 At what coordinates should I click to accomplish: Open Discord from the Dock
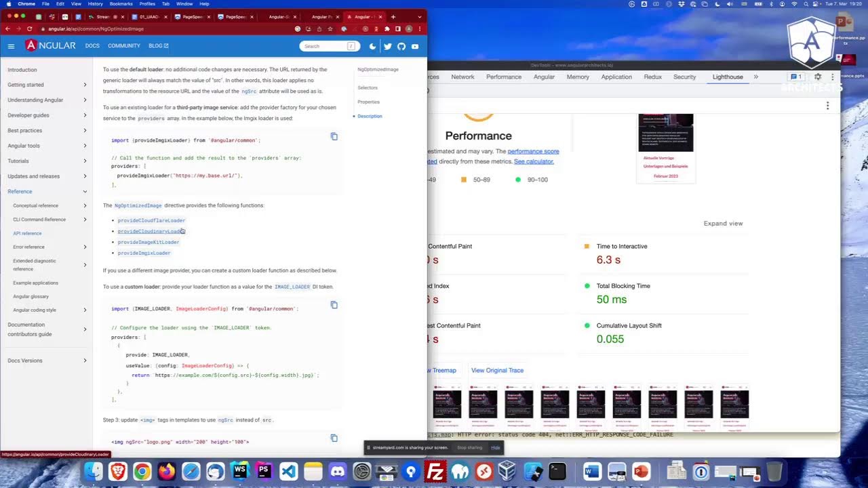click(x=337, y=471)
